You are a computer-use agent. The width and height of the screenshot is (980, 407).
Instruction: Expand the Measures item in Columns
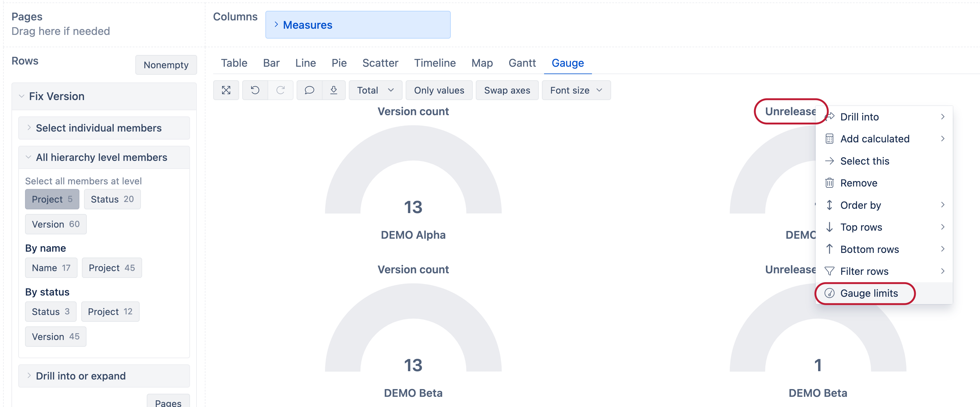click(x=276, y=24)
